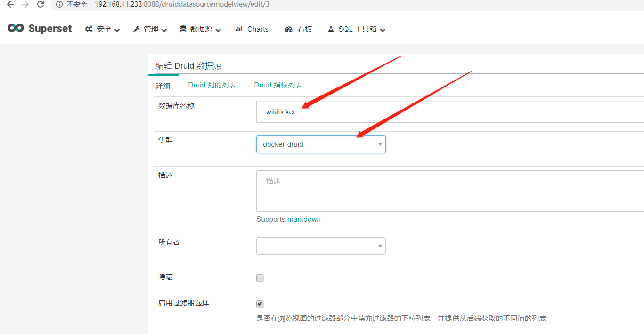
Task: Reload the page with the refresh icon
Action: 41,4
